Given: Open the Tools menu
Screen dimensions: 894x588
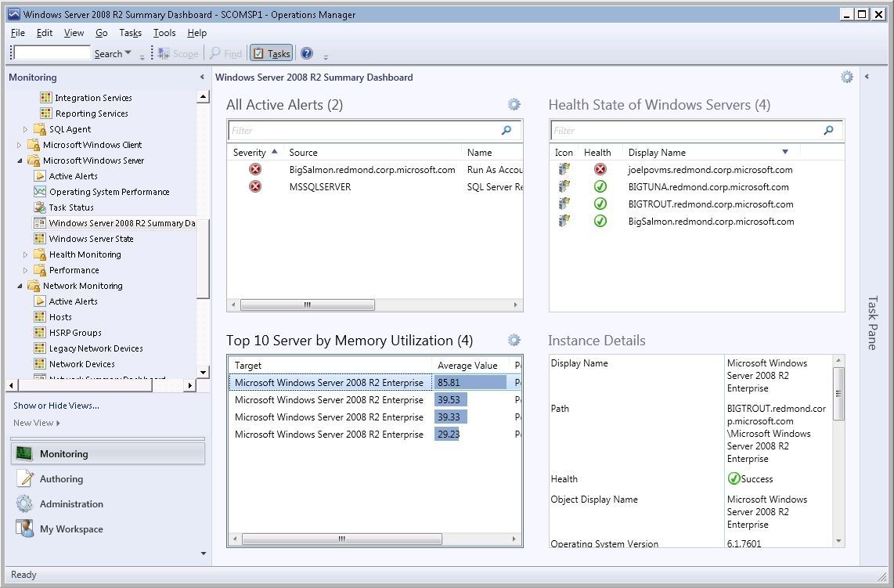Looking at the screenshot, I should point(164,33).
